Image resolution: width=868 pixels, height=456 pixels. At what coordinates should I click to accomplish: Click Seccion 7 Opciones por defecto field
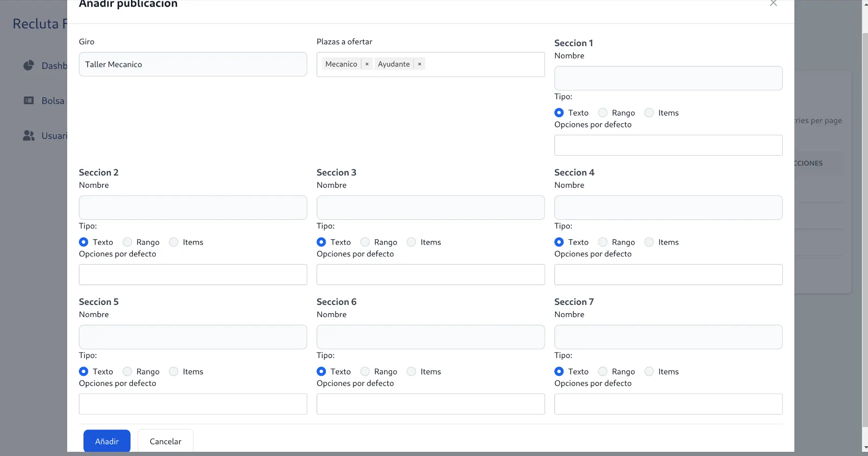(x=668, y=404)
